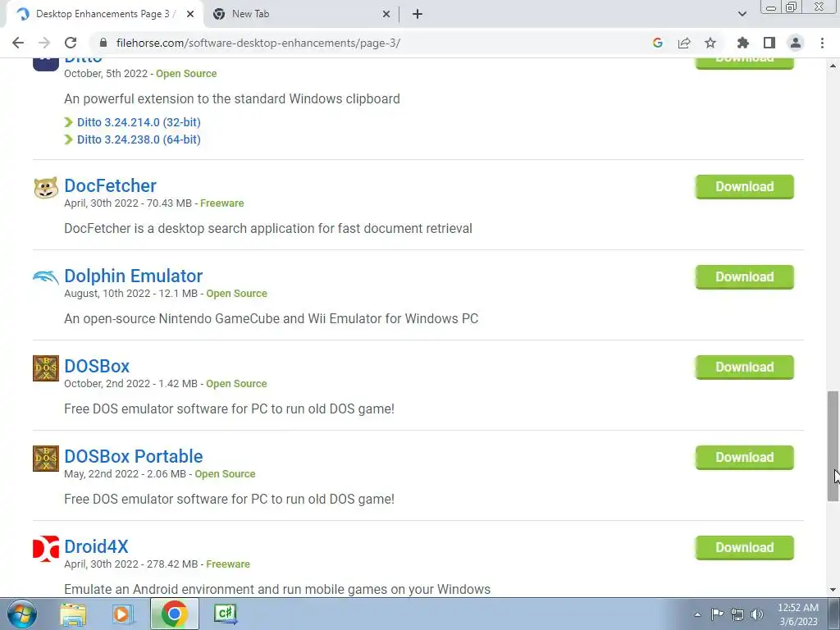840x630 pixels.
Task: Download DOSBox Portable
Action: tap(745, 458)
